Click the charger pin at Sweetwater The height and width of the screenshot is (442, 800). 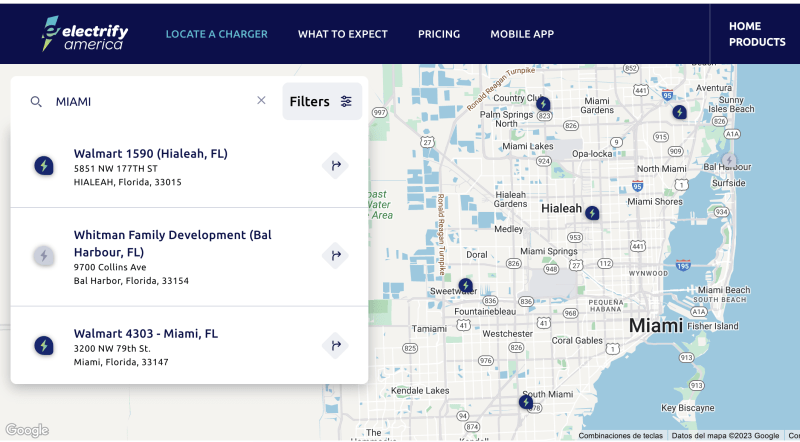(465, 285)
